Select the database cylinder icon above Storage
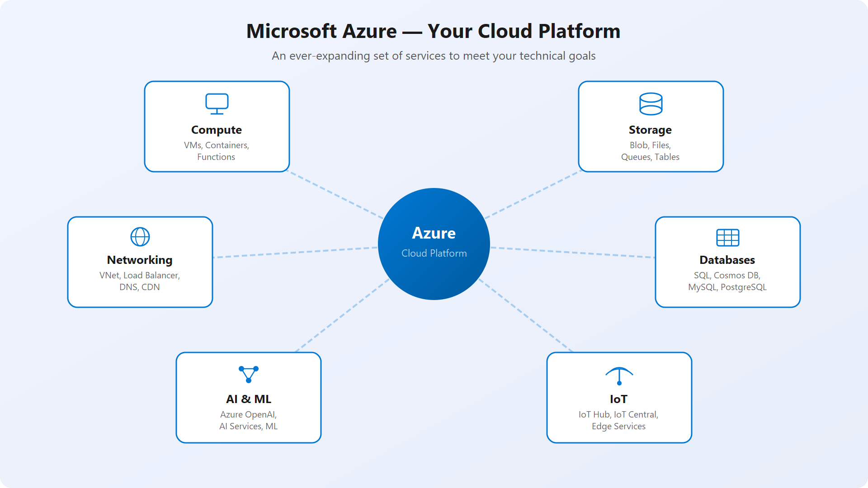This screenshot has width=868, height=488. coord(651,103)
